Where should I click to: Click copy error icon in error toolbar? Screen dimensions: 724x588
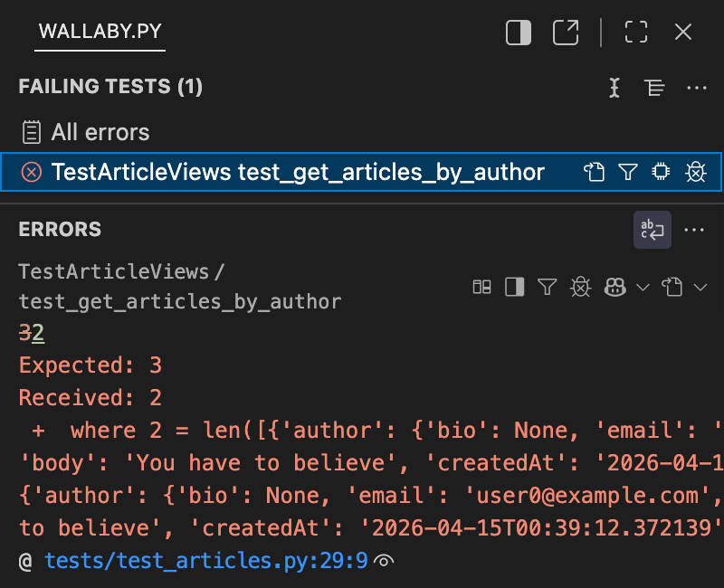(672, 287)
